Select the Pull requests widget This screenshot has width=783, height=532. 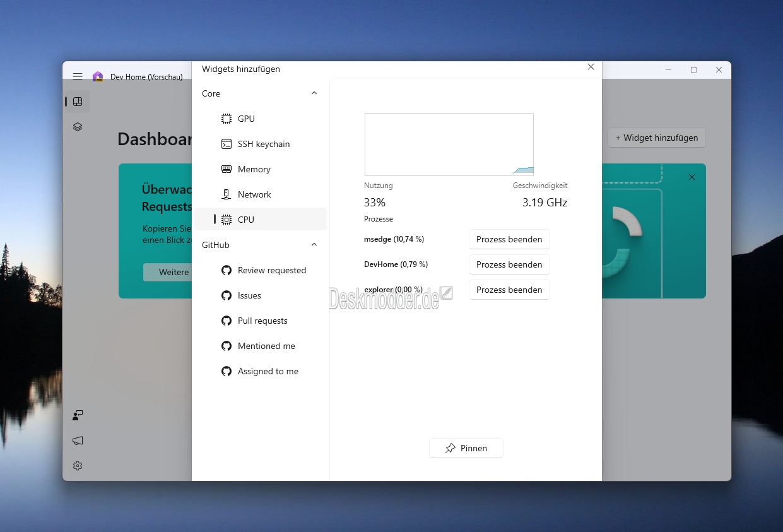pos(261,321)
